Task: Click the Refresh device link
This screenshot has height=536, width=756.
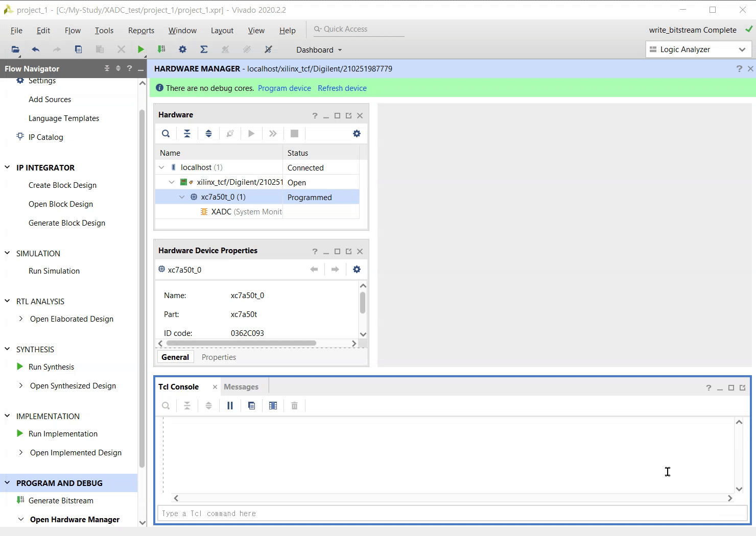Action: pos(342,88)
